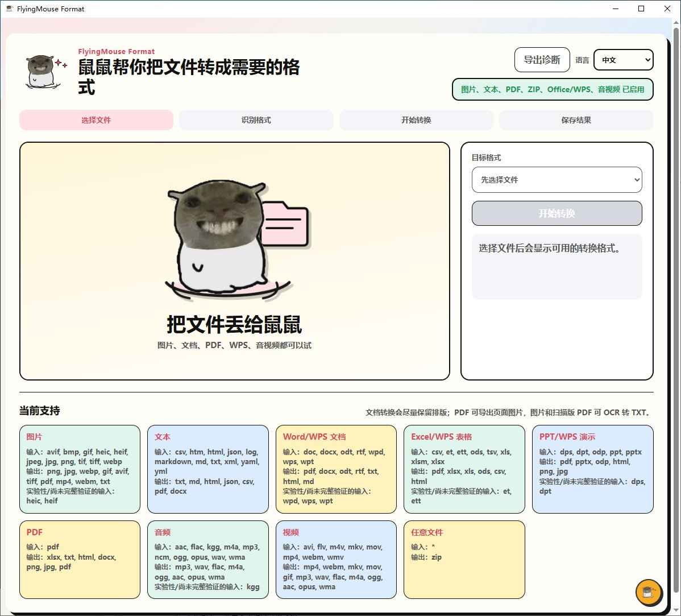Click the green enabled-formats status badge
681x616 pixels.
[x=553, y=89]
